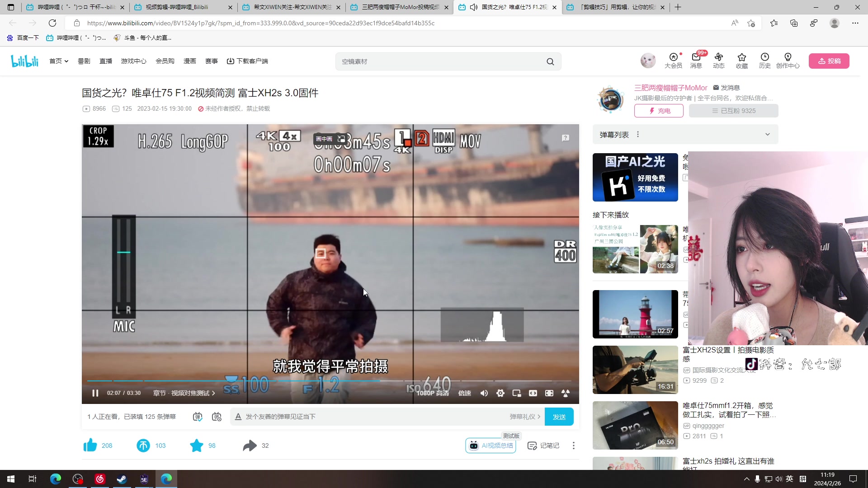Switch to 希文XIWEN关注 browser tab
Screen dimensions: 868x488
tap(292, 7)
